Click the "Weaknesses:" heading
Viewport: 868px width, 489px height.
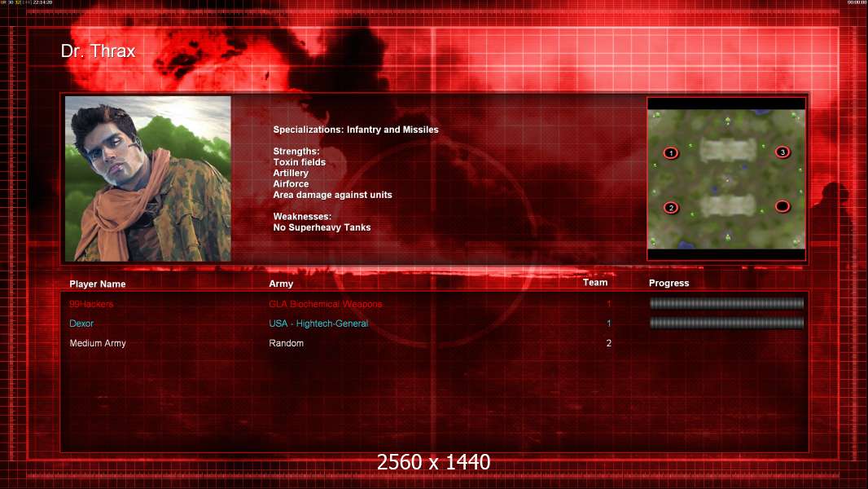[302, 217]
